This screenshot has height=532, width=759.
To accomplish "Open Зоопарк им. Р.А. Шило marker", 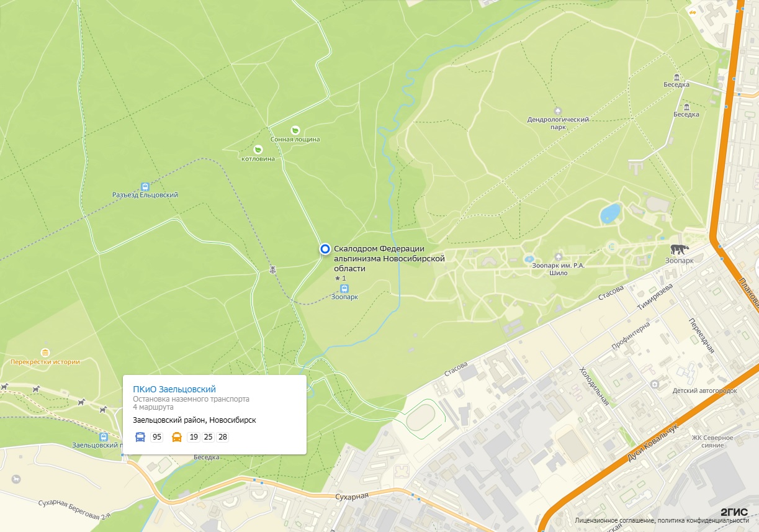I will [559, 257].
